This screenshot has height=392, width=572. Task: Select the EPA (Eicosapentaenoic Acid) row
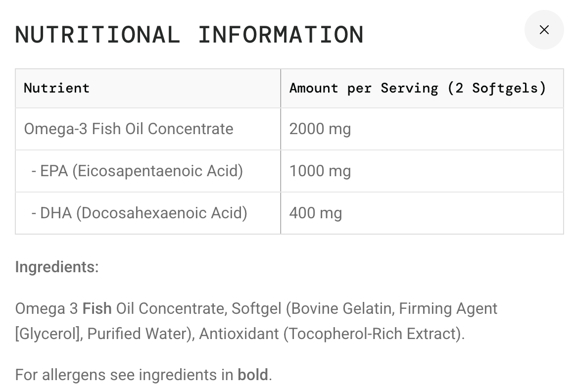click(x=137, y=171)
